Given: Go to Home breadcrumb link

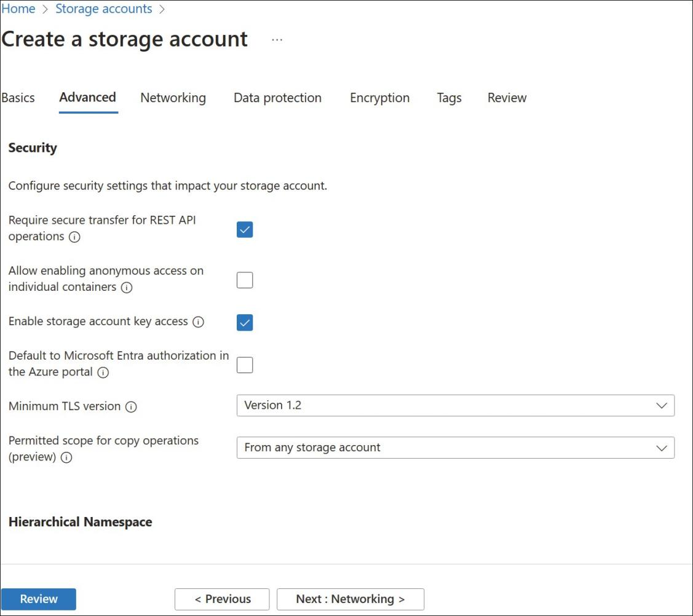Looking at the screenshot, I should click(18, 9).
